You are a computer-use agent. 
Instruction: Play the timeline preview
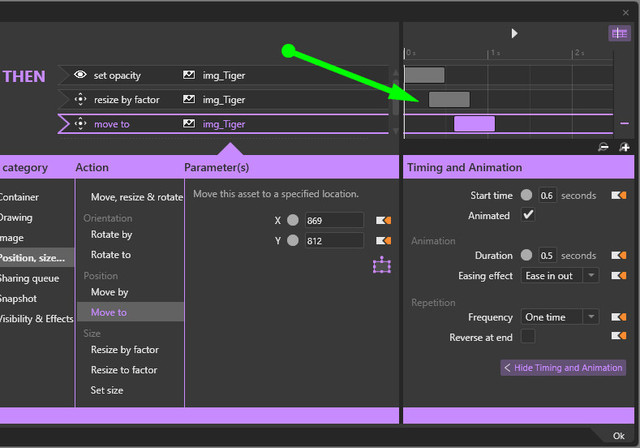[x=514, y=33]
